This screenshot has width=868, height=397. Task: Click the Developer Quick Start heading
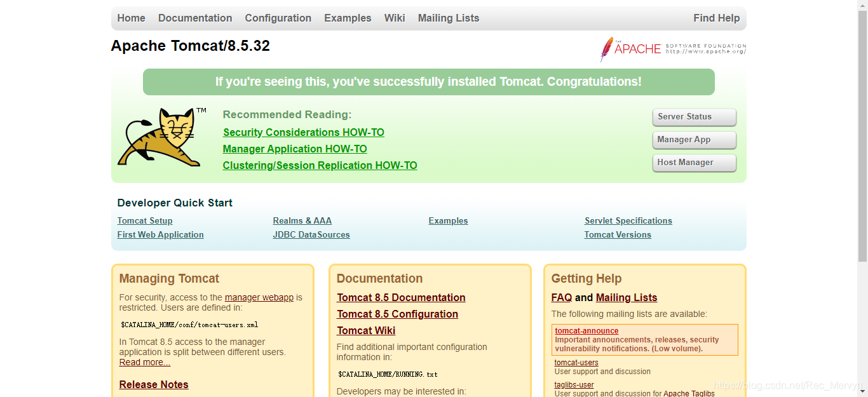click(175, 203)
